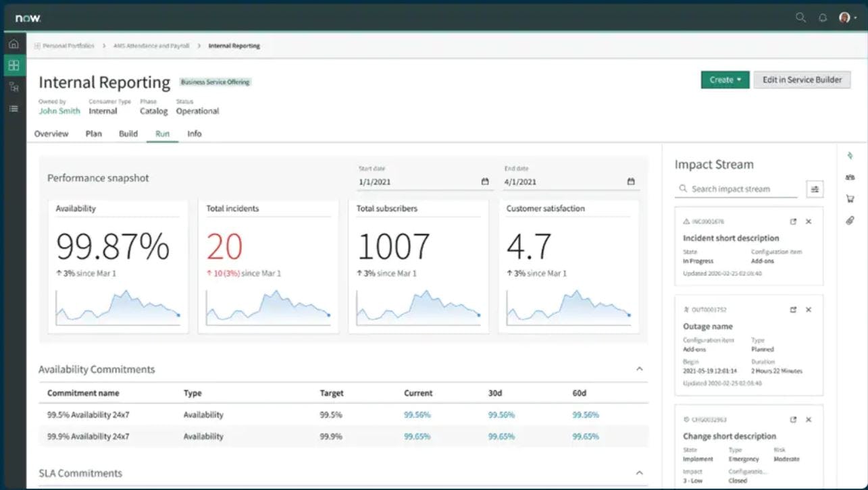
Task: Open the shopping cart icon on right rail
Action: [x=850, y=199]
